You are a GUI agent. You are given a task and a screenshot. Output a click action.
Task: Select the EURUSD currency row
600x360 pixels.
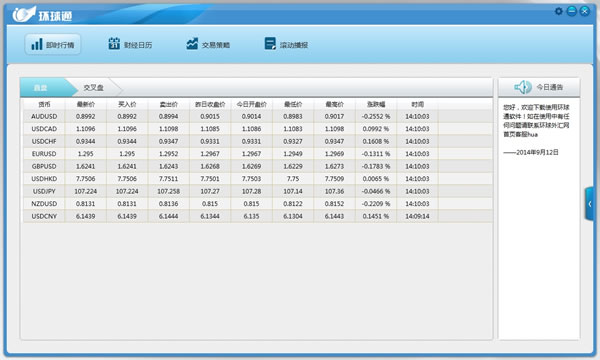click(x=258, y=154)
